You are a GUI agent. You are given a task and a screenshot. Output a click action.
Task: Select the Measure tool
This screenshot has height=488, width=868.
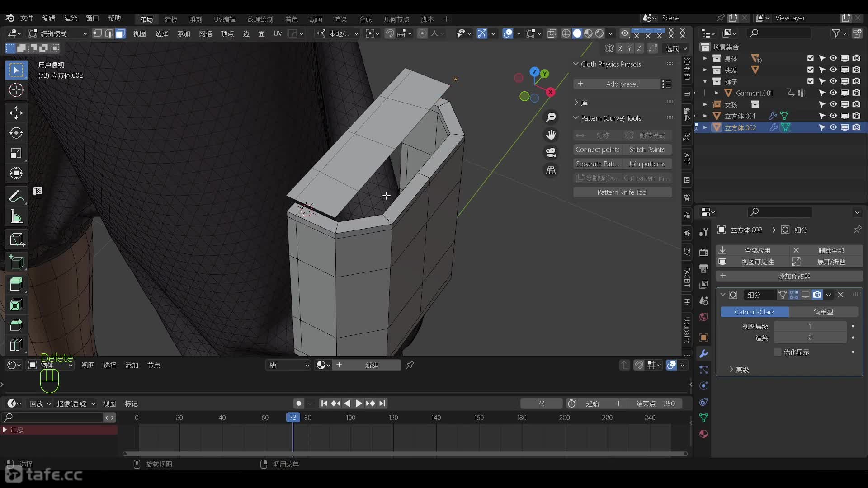[16, 217]
